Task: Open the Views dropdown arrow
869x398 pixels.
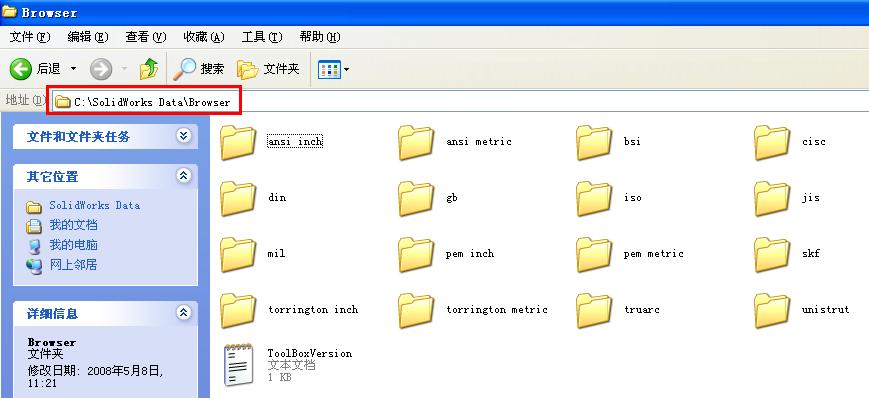Action: 346,69
